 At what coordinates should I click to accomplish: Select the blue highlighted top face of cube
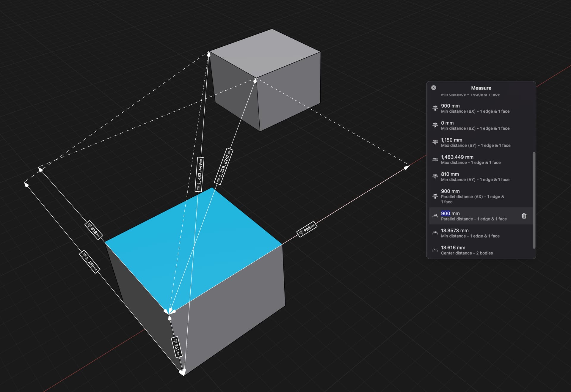(x=193, y=247)
